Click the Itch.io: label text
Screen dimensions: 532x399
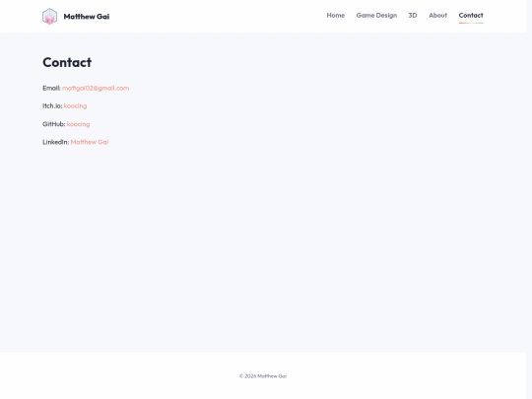coord(52,105)
